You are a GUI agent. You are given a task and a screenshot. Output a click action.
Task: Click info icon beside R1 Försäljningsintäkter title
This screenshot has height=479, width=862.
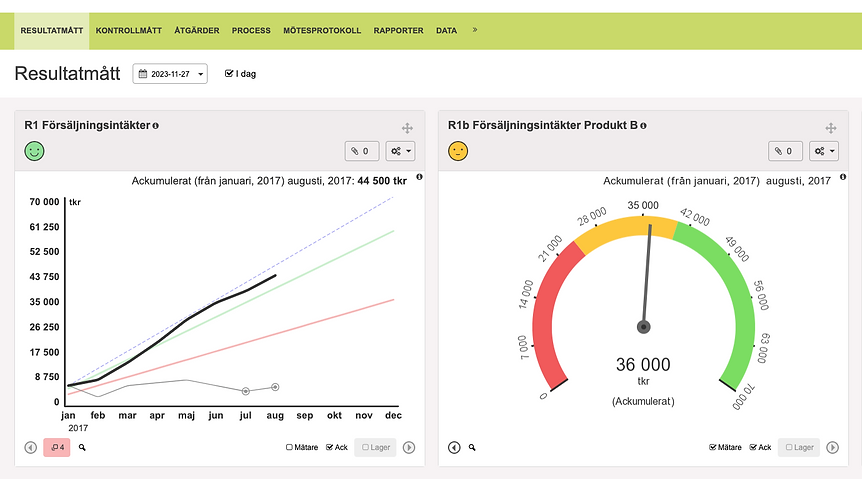(156, 126)
